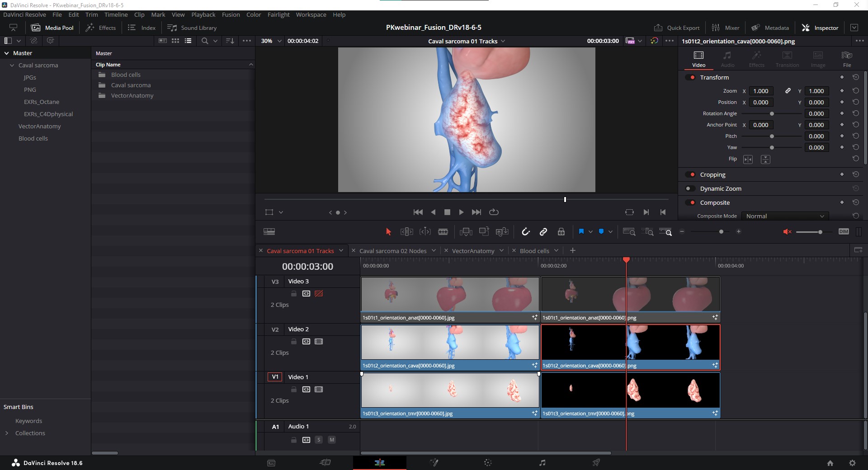
Task: Toggle Position Lock padlock icon
Action: click(x=561, y=231)
